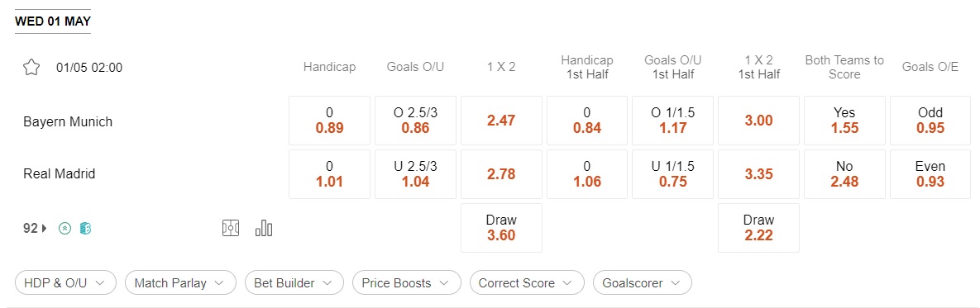Expand the HDP & O/U dropdown
Image resolution: width=980 pixels, height=308 pixels.
[x=65, y=282]
